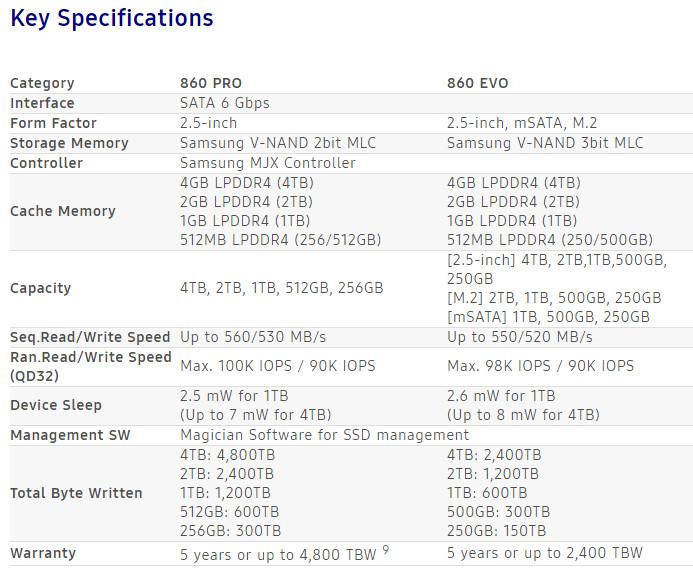Click the Cache Memory row label
Image resolution: width=693 pixels, height=580 pixels.
tap(63, 211)
